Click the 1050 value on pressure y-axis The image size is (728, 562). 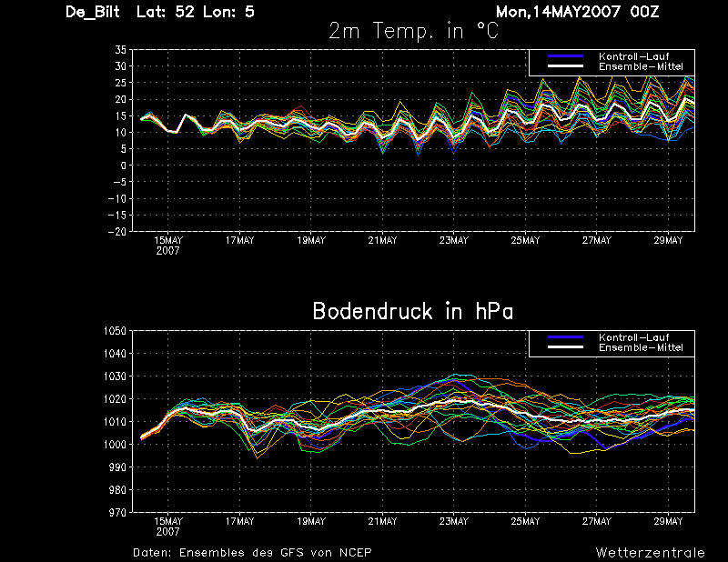[x=115, y=331]
